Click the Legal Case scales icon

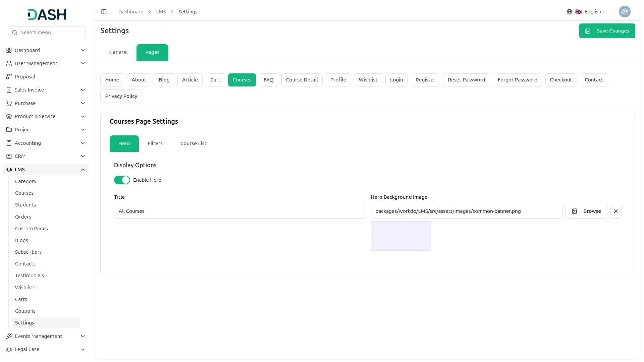(9, 349)
